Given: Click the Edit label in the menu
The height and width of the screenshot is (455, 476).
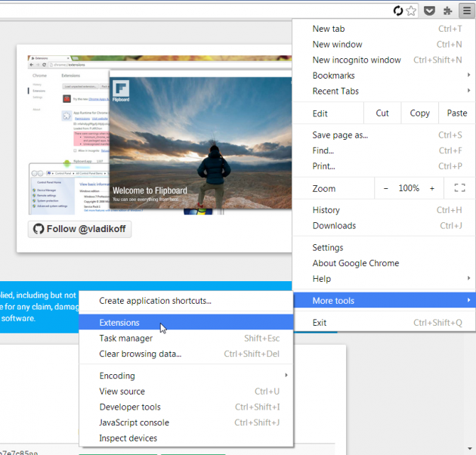Looking at the screenshot, I should pos(320,113).
